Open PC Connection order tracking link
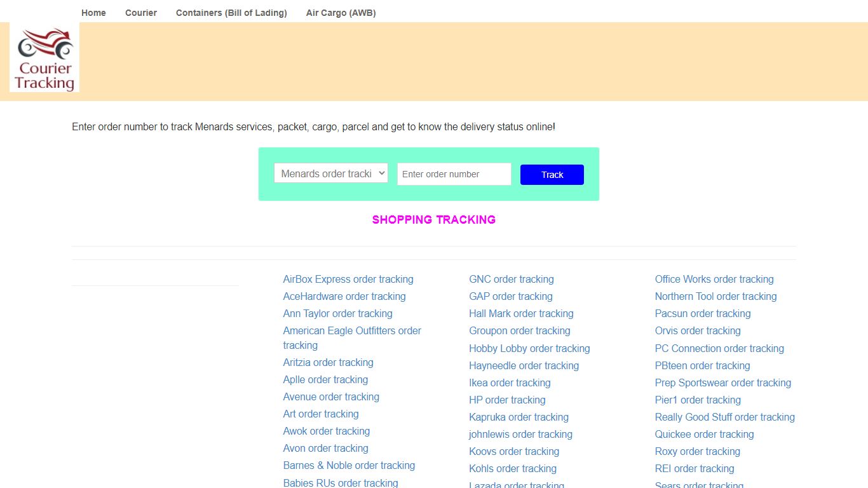The image size is (868, 488). (x=719, y=348)
